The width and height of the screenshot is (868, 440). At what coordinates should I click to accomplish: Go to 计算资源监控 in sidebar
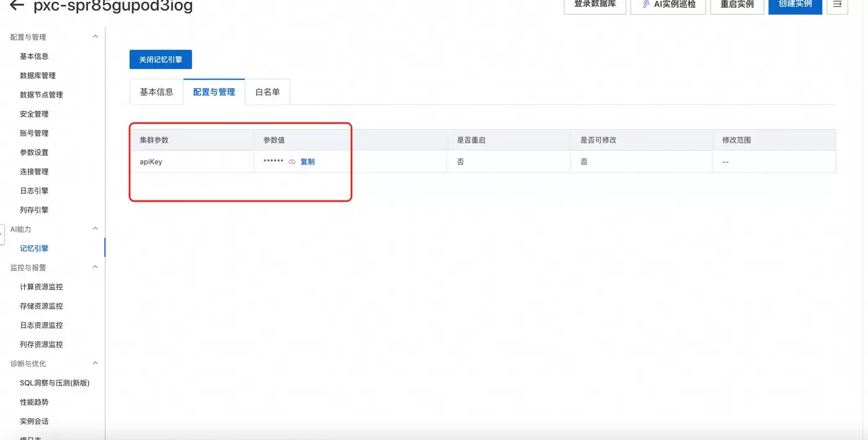click(42, 287)
